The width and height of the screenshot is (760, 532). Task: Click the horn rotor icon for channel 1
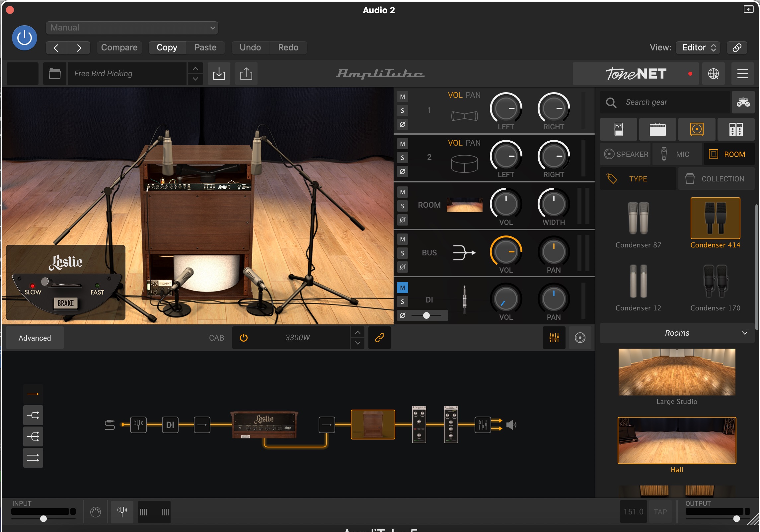tap(464, 116)
